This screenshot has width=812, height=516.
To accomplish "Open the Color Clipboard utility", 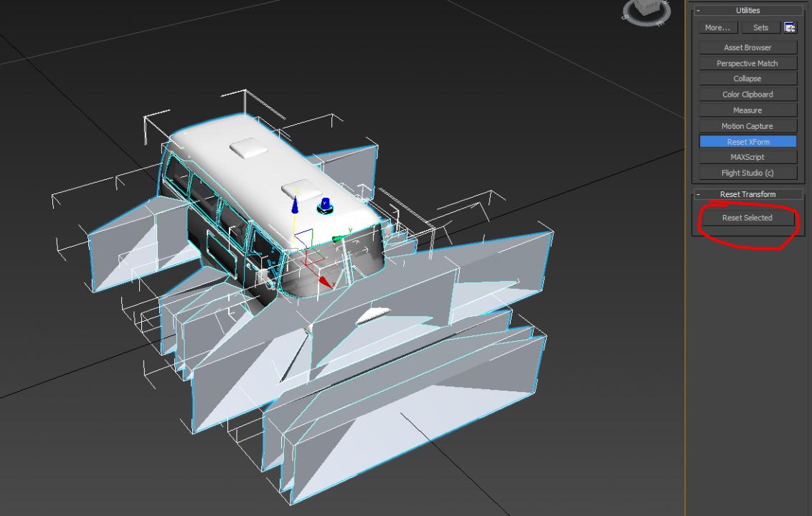I will 747,95.
